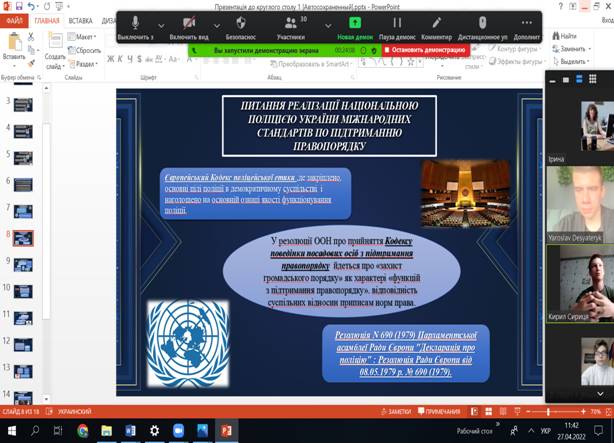Open the Макет layout dropdown

[x=82, y=37]
